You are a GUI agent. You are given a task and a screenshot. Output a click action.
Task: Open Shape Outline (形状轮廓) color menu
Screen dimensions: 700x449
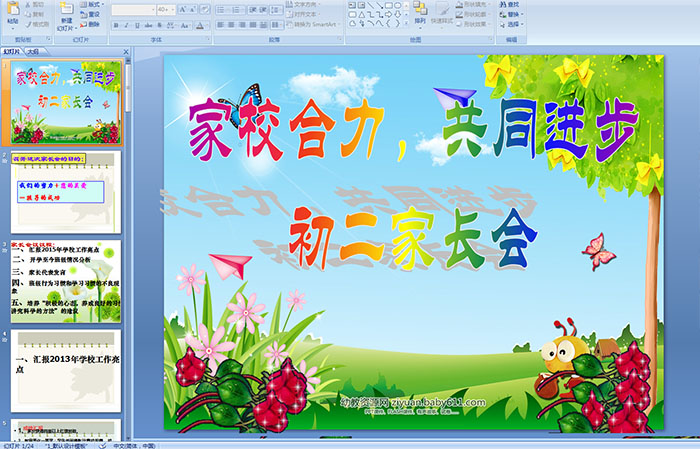[x=473, y=14]
